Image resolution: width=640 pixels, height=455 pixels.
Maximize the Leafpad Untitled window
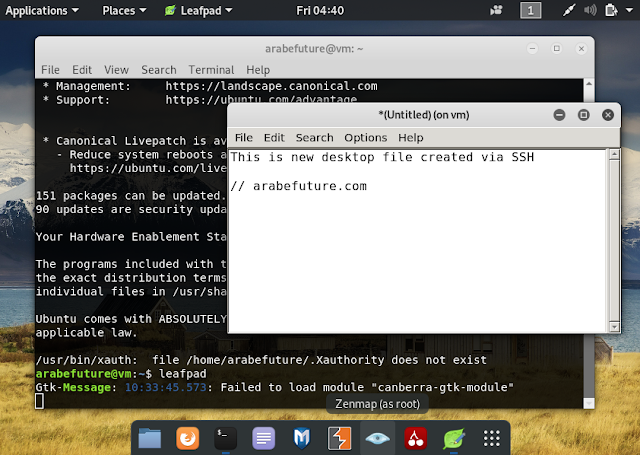coord(584,115)
